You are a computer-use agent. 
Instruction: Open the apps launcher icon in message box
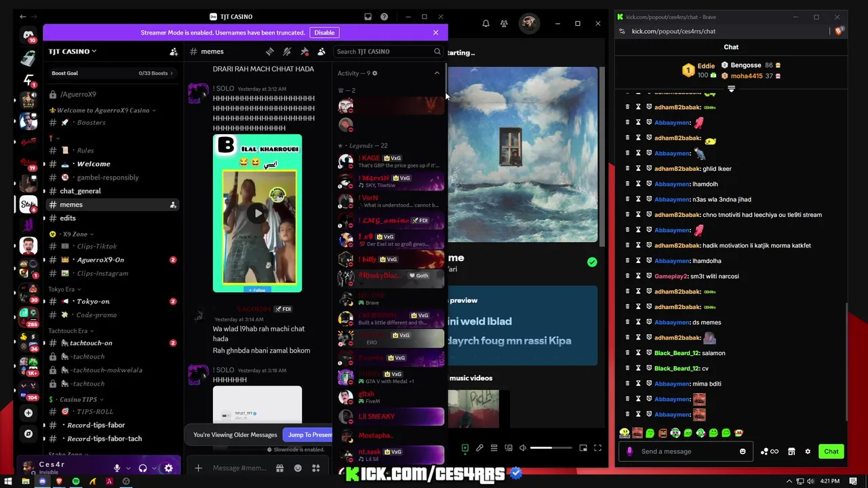315,468
